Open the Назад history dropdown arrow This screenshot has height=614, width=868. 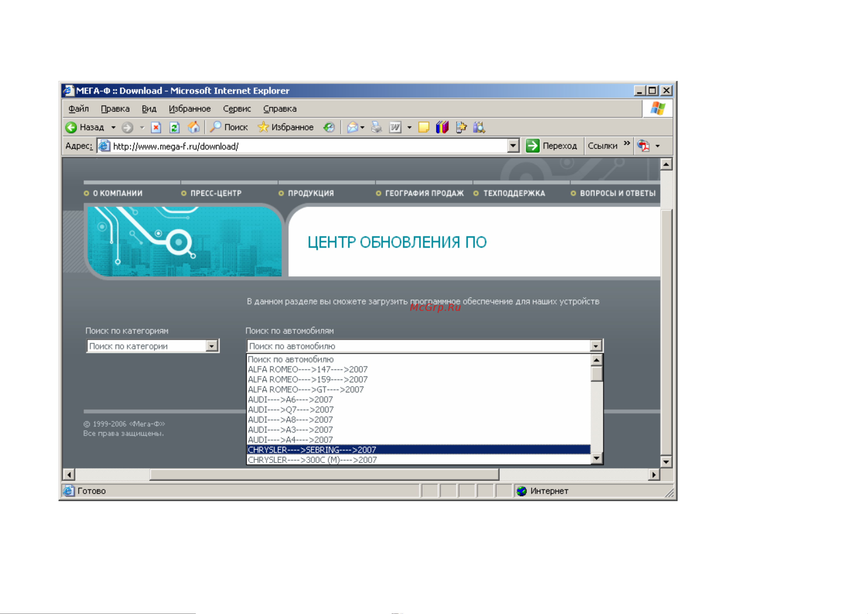click(113, 128)
